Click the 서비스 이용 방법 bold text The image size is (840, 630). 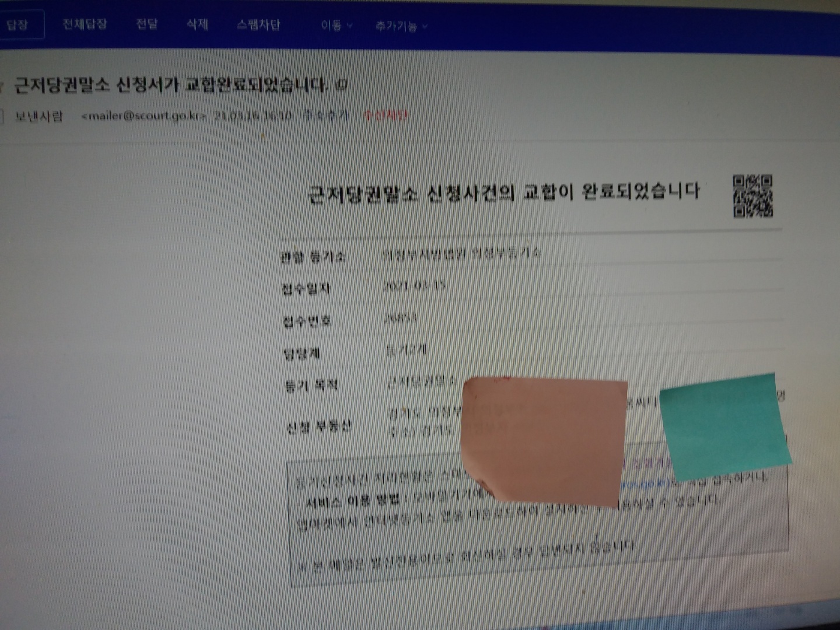pos(353,501)
